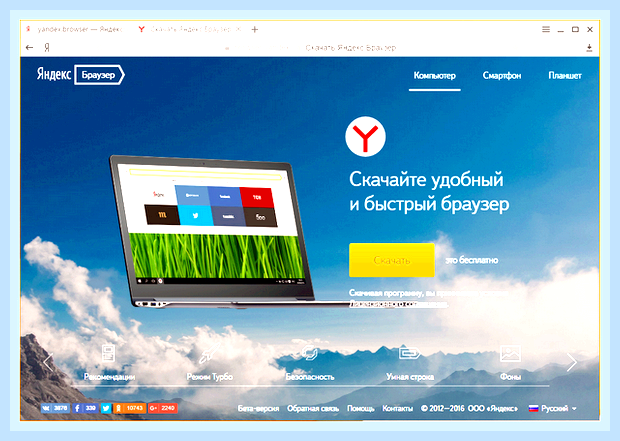
Task: Close the browser window
Action: point(590,29)
